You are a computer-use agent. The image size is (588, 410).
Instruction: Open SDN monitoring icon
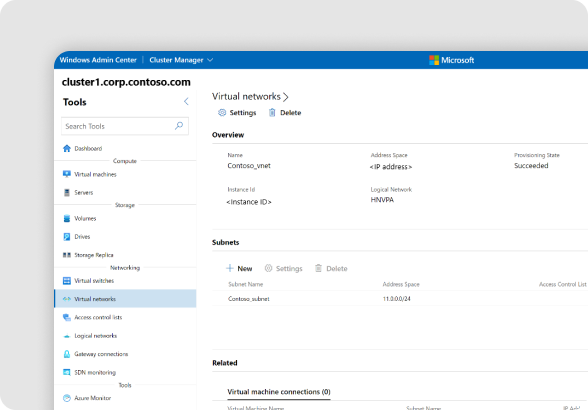pyautogui.click(x=67, y=372)
